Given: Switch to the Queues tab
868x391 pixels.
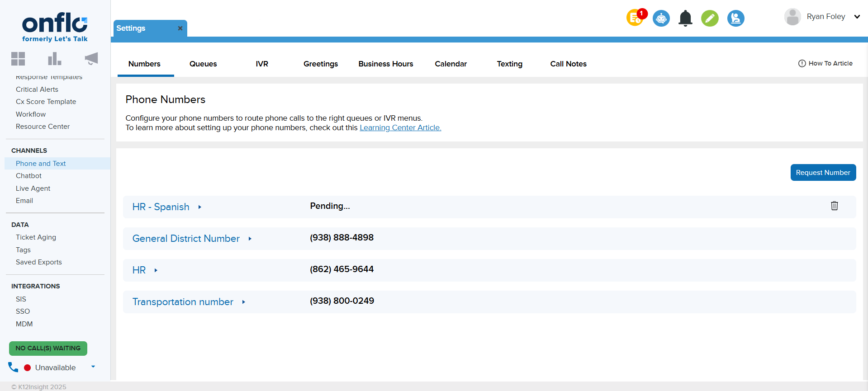Looking at the screenshot, I should click(203, 64).
